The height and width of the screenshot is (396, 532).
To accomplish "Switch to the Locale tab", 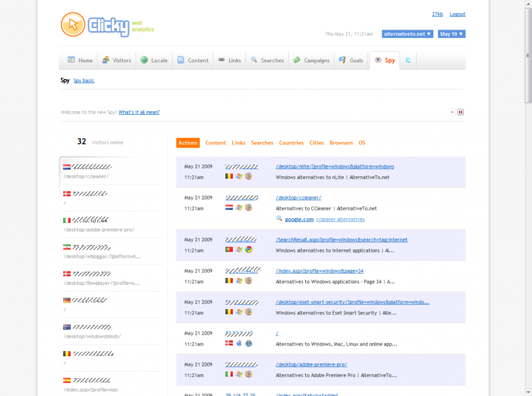I will click(154, 60).
